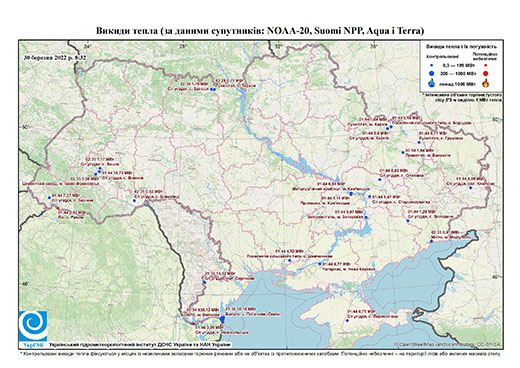Click the Zaporizhzhia blue marker

pos(366,217)
